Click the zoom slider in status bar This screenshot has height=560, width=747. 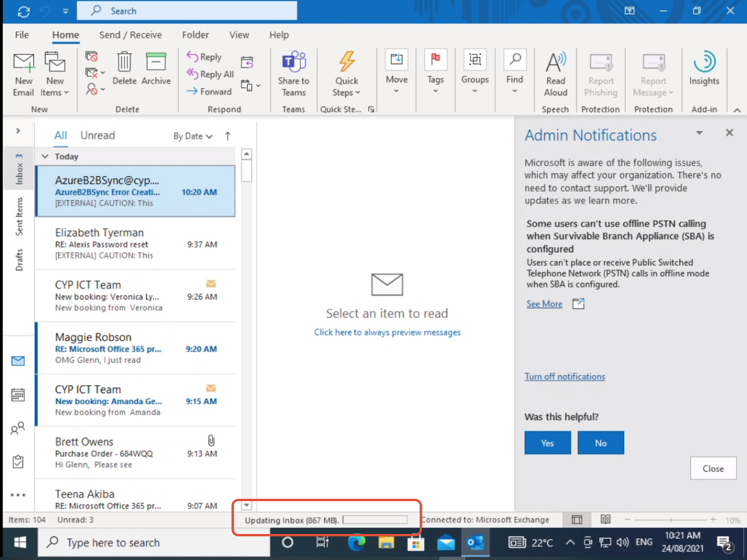click(671, 520)
